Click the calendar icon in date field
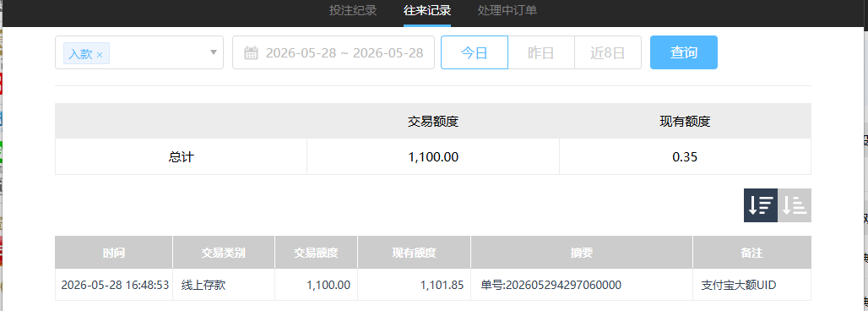 pos(252,53)
